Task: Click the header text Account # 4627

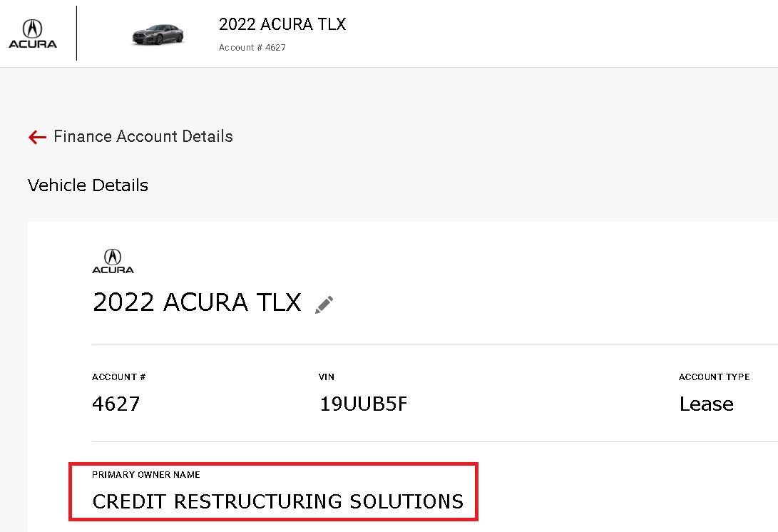Action: [x=252, y=48]
